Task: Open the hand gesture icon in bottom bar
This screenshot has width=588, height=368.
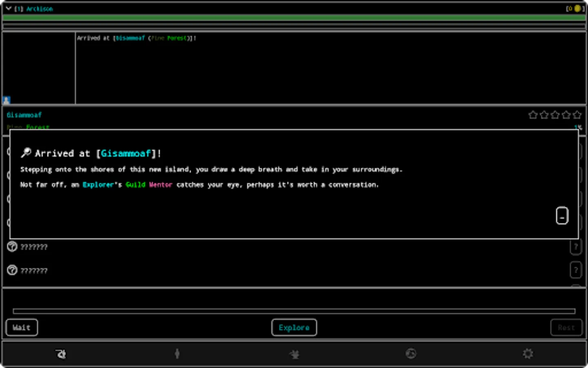Action: coord(60,353)
